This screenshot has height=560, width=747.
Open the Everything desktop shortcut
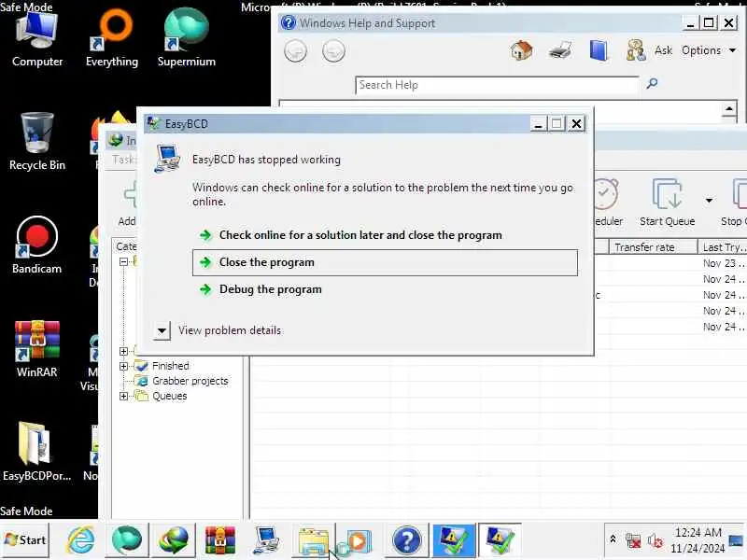coord(112,39)
